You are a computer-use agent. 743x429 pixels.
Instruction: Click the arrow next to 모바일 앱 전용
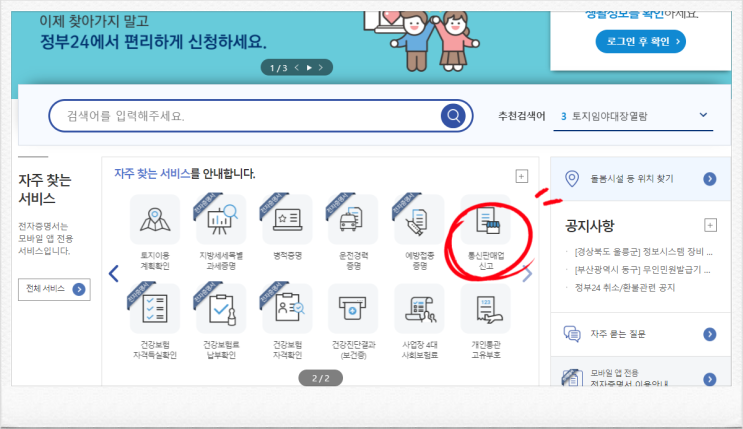pos(709,379)
